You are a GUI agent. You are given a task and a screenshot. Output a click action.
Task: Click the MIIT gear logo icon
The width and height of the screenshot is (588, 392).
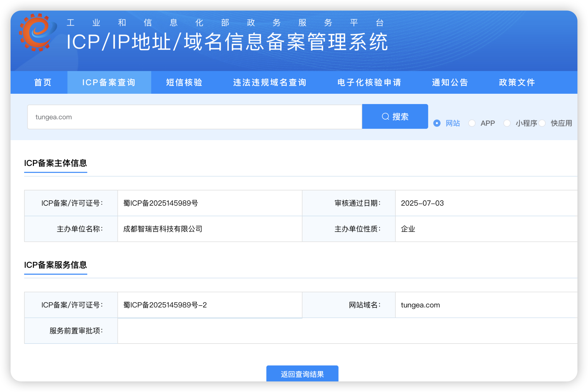[x=38, y=32]
